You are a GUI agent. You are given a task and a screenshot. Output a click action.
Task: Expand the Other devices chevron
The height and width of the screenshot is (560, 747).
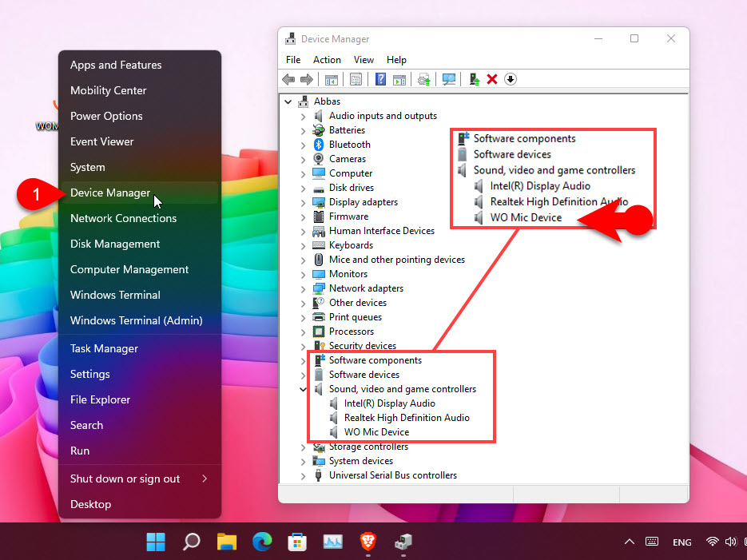click(x=304, y=303)
